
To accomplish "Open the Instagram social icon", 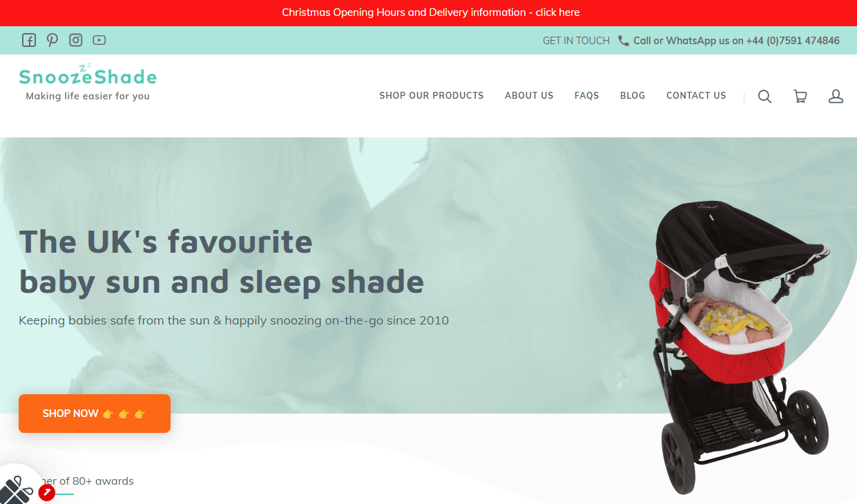I will (76, 40).
